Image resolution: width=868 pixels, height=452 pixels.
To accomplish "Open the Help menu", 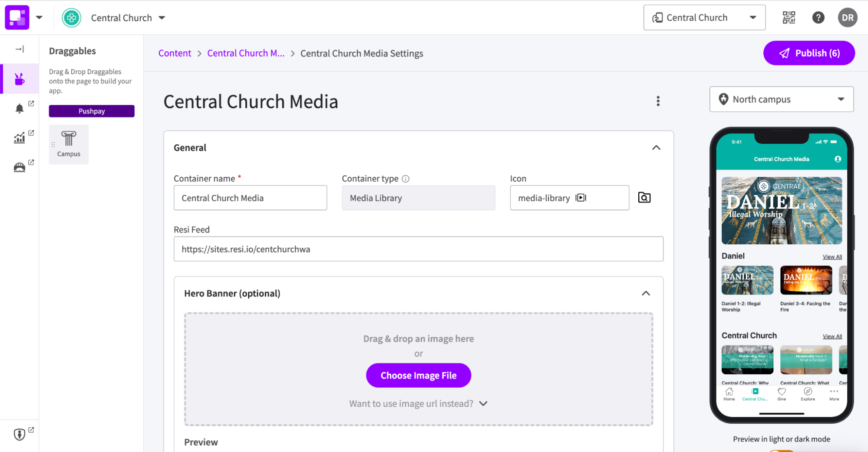I will pyautogui.click(x=818, y=17).
